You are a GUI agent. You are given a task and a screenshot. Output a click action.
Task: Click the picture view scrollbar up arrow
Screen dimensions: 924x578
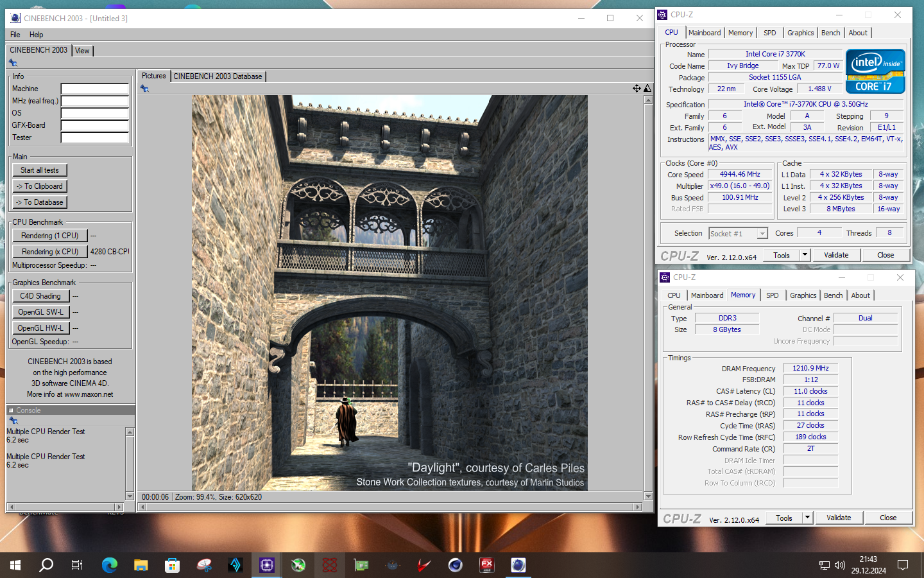[x=648, y=100]
